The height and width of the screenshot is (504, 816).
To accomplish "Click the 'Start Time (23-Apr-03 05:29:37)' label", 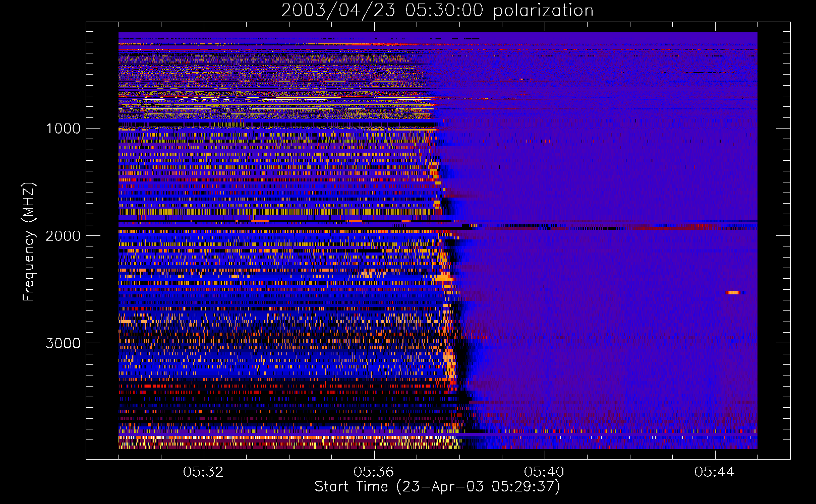I will pyautogui.click(x=437, y=487).
